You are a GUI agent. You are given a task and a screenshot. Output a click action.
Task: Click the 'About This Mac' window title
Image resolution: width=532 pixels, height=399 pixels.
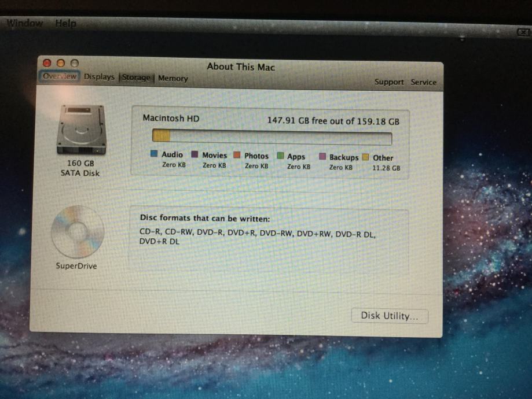point(241,66)
